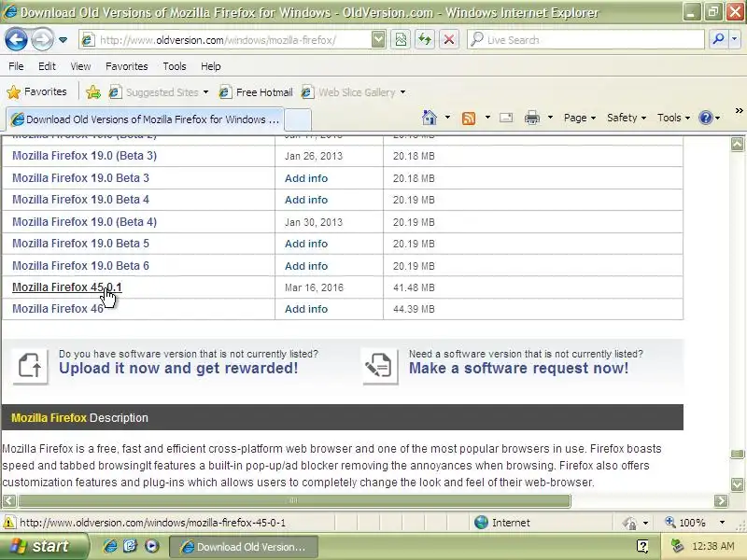Click the Home page icon
This screenshot has height=560, width=747.
[x=430, y=118]
